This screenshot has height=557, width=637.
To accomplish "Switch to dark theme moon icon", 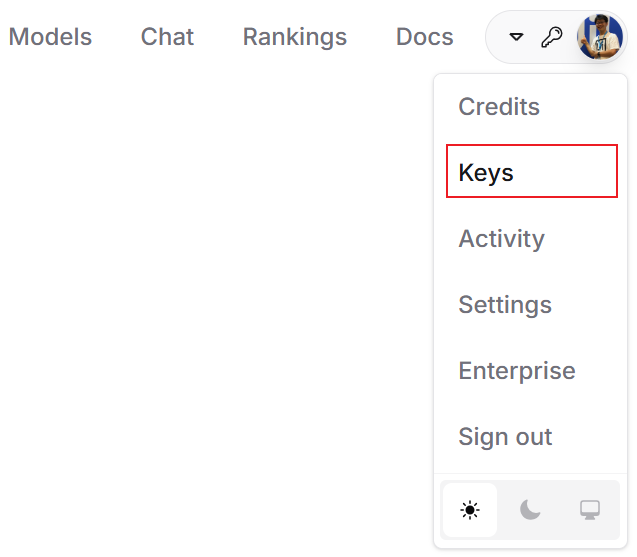I will click(x=530, y=510).
